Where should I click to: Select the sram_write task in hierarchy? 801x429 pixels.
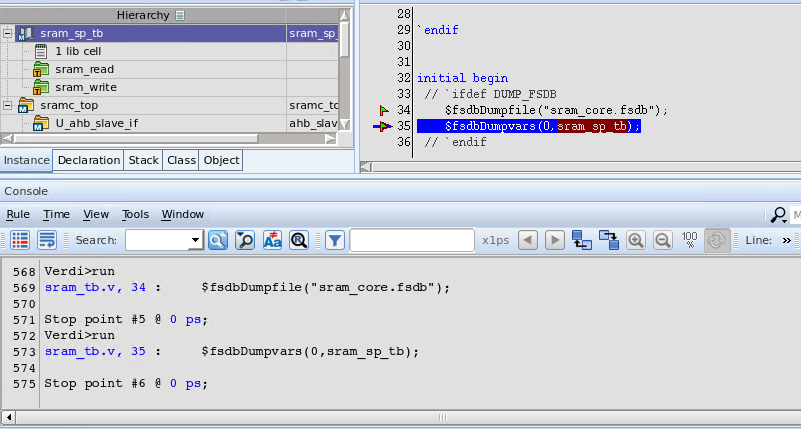click(84, 87)
